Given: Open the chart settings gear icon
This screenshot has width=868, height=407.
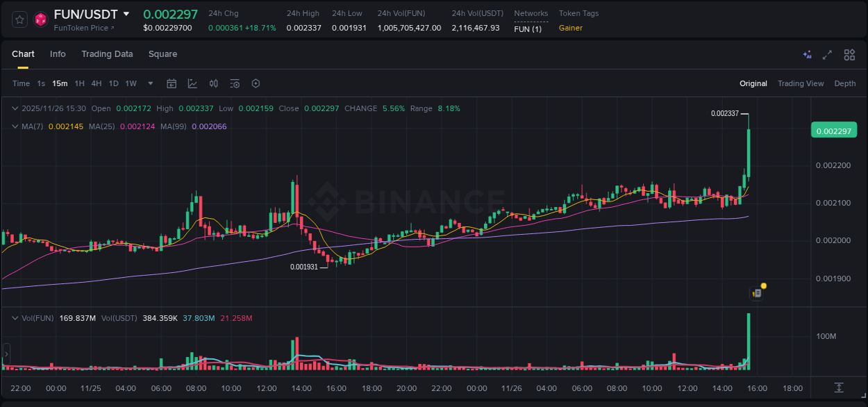Looking at the screenshot, I should [x=256, y=83].
